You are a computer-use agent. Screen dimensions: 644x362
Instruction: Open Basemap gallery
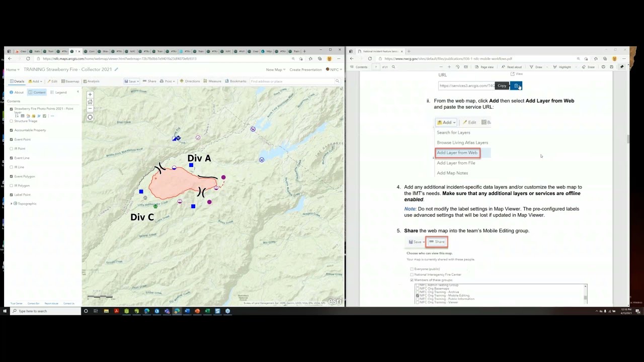pos(70,81)
